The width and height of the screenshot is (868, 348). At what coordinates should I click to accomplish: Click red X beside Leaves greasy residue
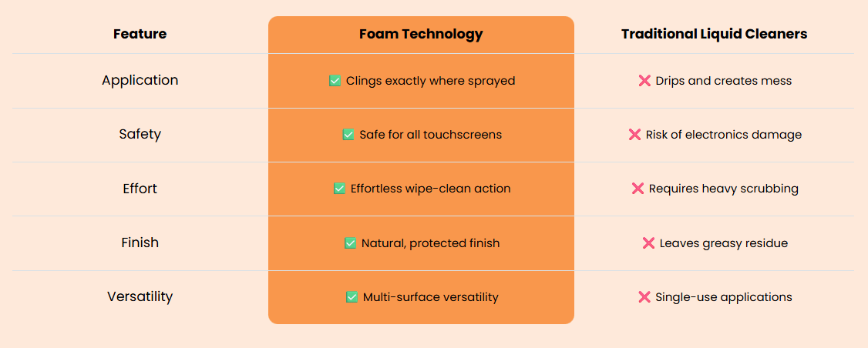point(648,243)
